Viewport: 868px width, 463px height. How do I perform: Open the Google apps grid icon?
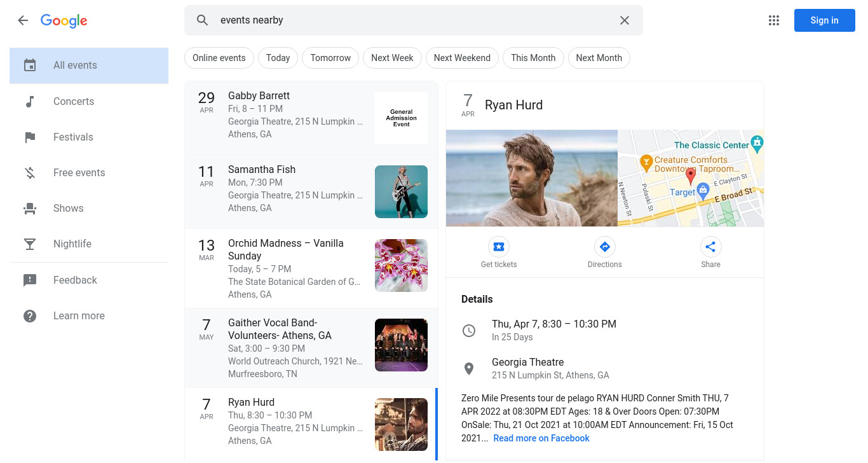(x=773, y=20)
